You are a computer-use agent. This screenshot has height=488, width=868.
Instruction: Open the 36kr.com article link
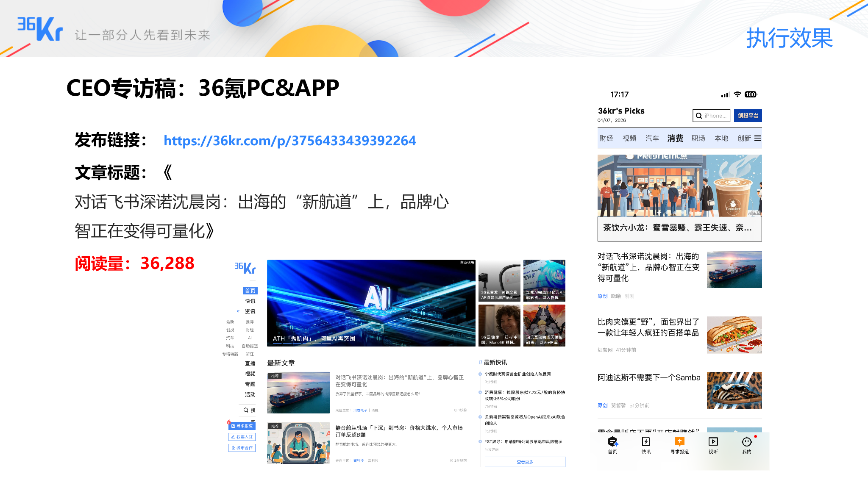tap(290, 141)
